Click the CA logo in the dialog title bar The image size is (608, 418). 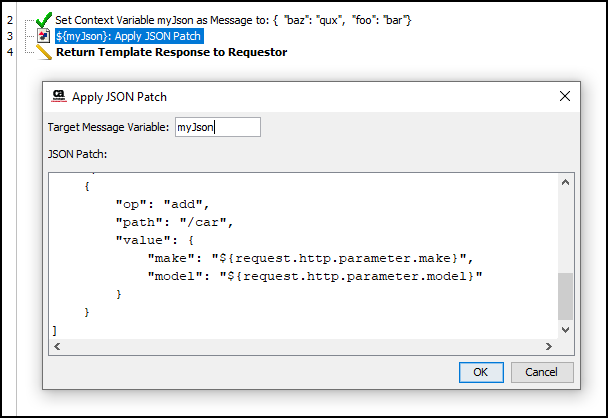pos(59,96)
